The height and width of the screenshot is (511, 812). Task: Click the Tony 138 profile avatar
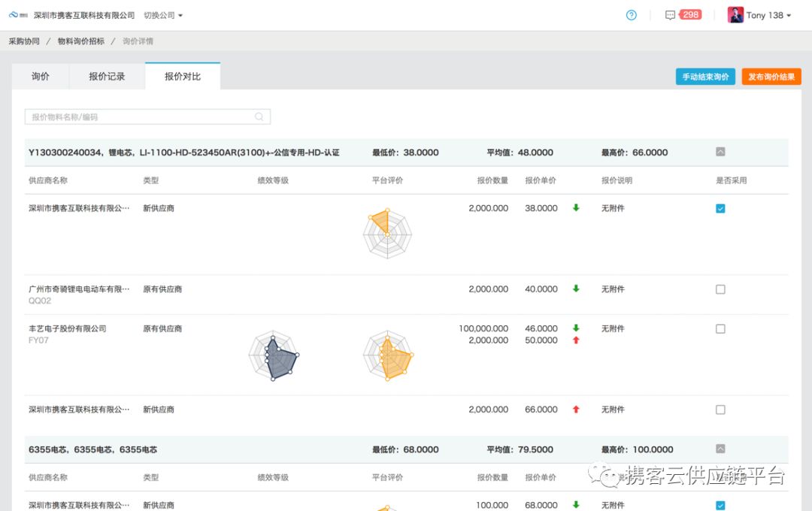pos(735,14)
